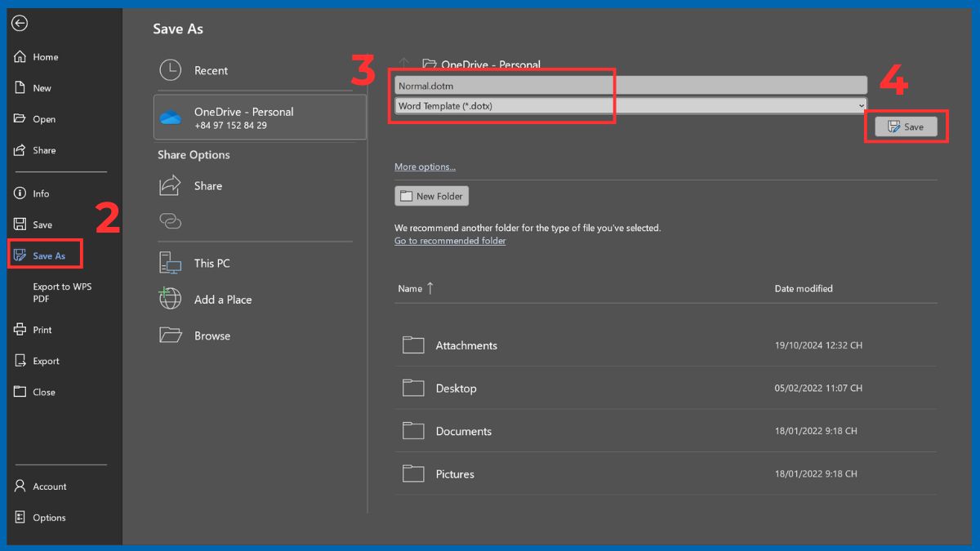Open the Recent clock icon
Viewport: 980px width, 551px height.
pyautogui.click(x=170, y=71)
